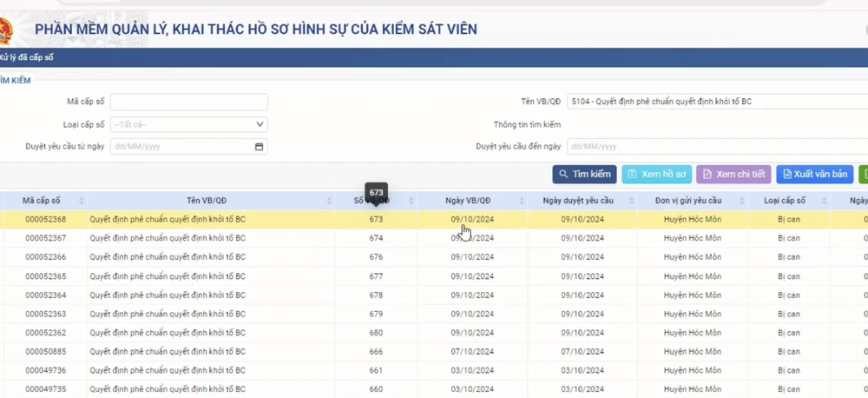Open calendar icon in Duyệt yêu cầu từ ngày

click(259, 147)
